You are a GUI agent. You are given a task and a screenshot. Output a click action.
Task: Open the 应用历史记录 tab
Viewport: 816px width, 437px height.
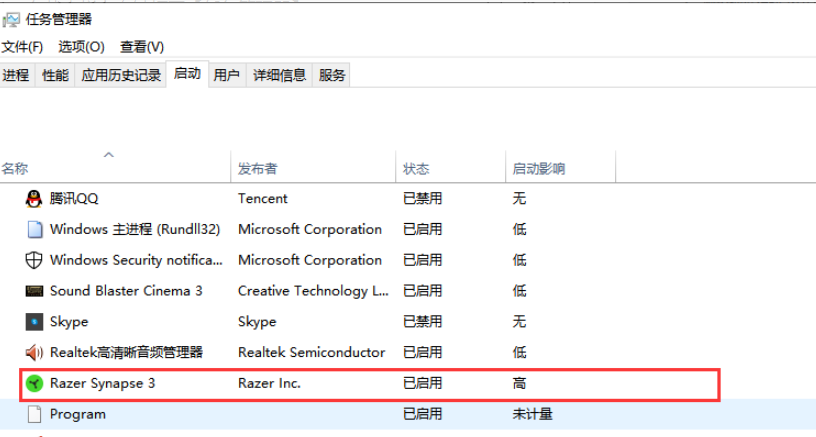(121, 75)
